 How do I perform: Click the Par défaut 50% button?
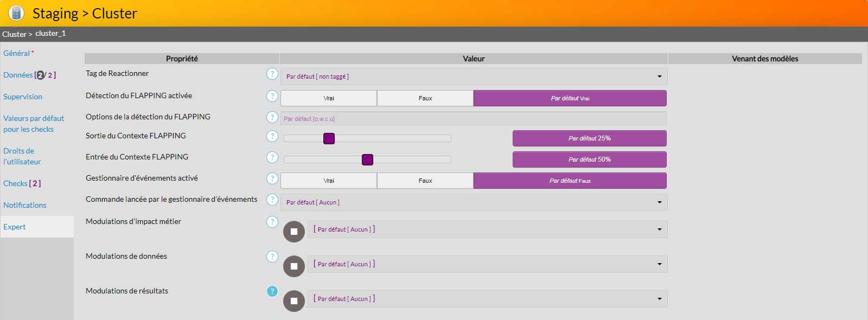pos(589,159)
